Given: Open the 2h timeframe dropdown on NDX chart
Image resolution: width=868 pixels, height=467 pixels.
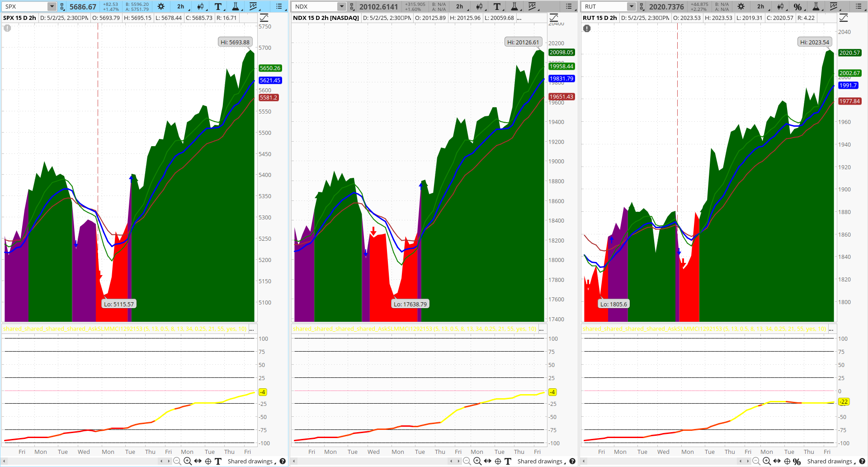Looking at the screenshot, I should (x=460, y=7).
